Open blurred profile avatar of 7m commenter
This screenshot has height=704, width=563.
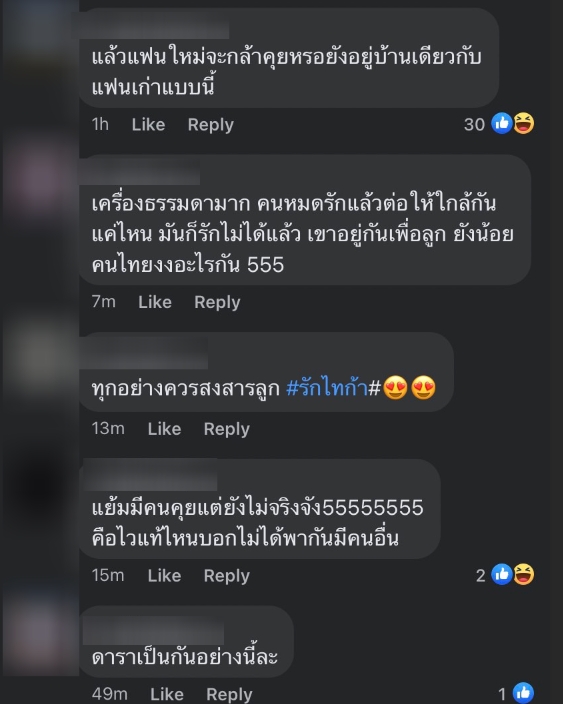point(40,176)
